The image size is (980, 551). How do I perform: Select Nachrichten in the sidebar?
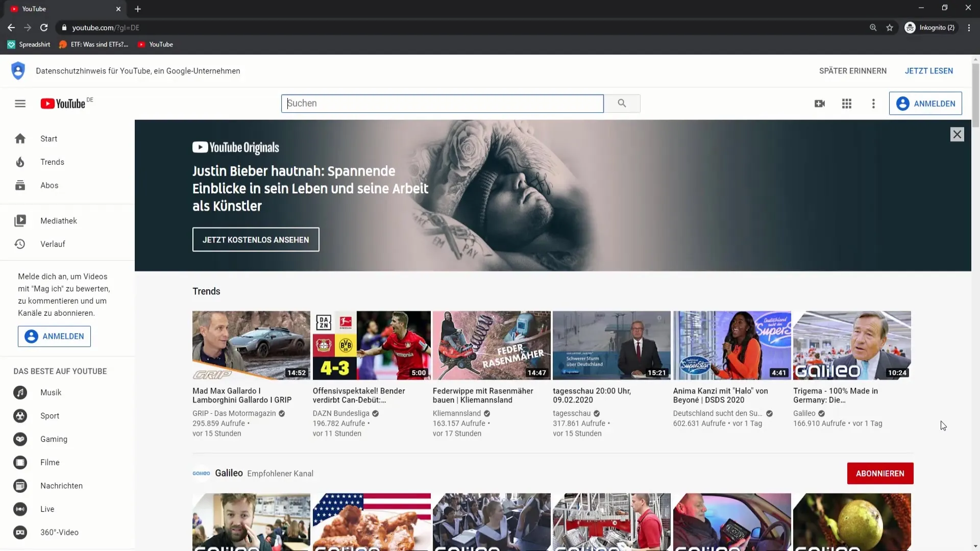61,486
